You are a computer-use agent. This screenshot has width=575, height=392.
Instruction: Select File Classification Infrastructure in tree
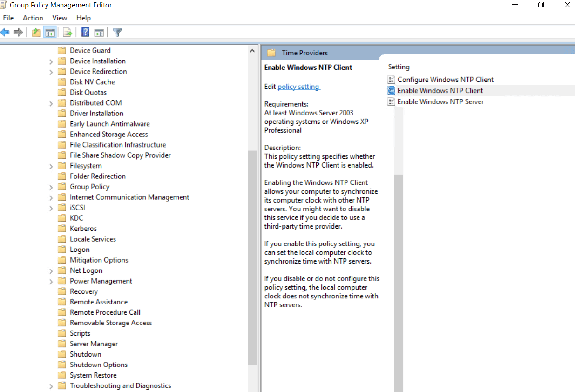118,145
